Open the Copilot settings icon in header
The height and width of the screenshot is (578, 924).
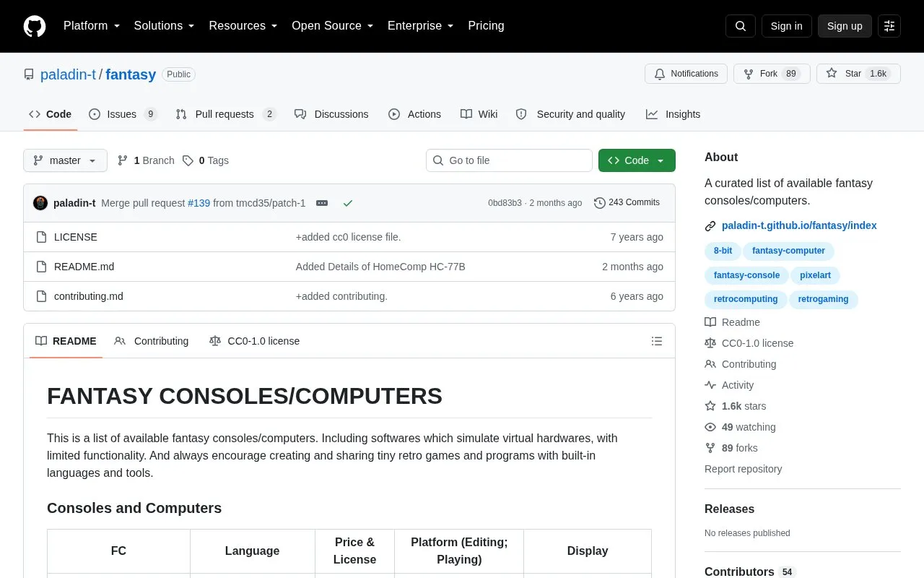889,26
